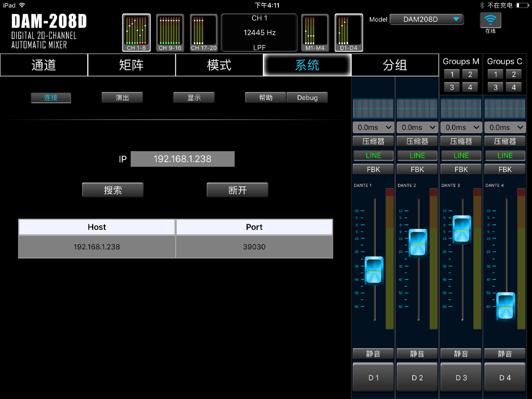The height and width of the screenshot is (399, 532).
Task: Select the 系统 tab
Action: pos(307,65)
